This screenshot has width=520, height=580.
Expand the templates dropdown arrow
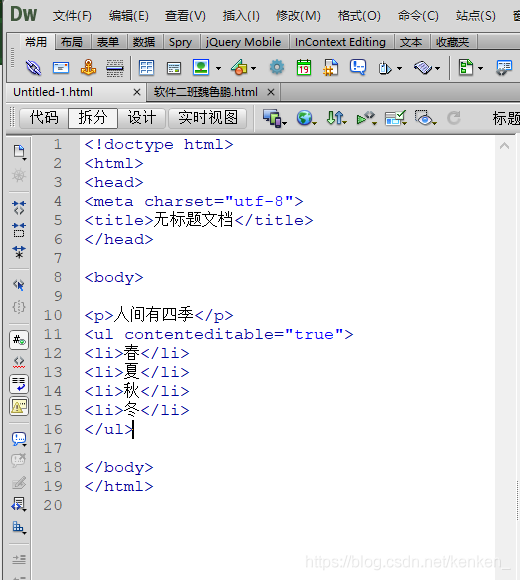[x=480, y=68]
